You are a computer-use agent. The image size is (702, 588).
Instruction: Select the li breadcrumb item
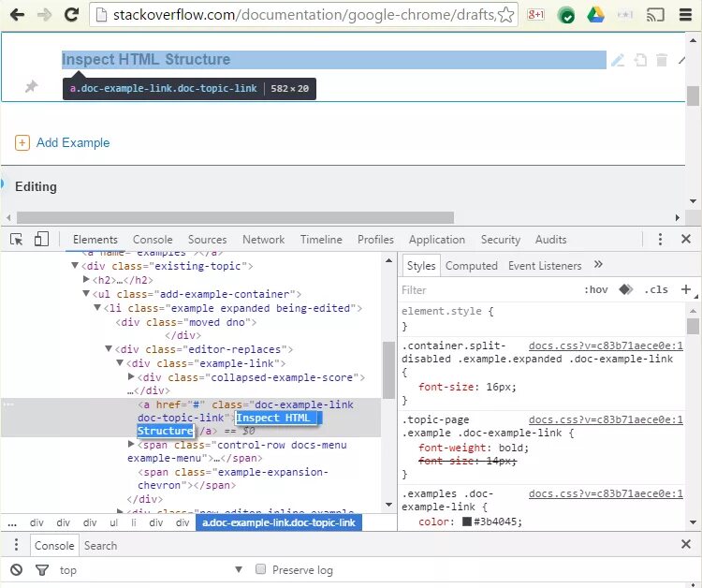pos(134,522)
